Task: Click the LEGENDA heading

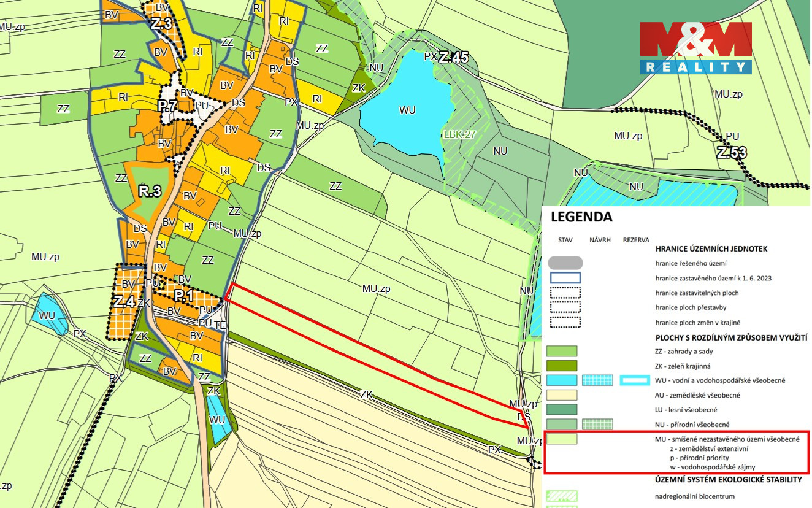Action: pos(581,217)
